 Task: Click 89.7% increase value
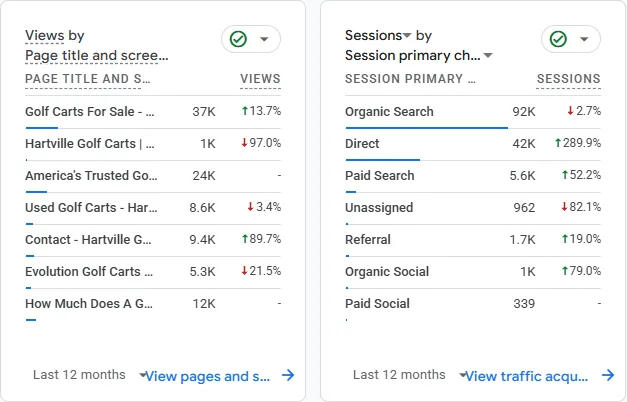pyautogui.click(x=261, y=239)
